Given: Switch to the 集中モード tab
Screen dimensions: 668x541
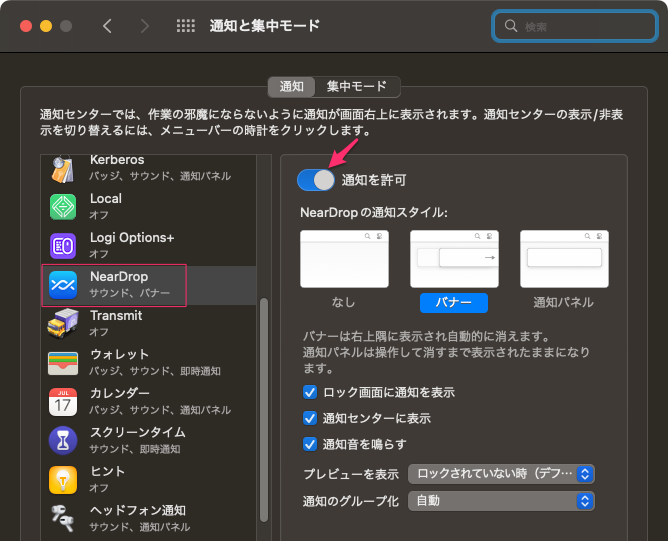Looking at the screenshot, I should 358,87.
